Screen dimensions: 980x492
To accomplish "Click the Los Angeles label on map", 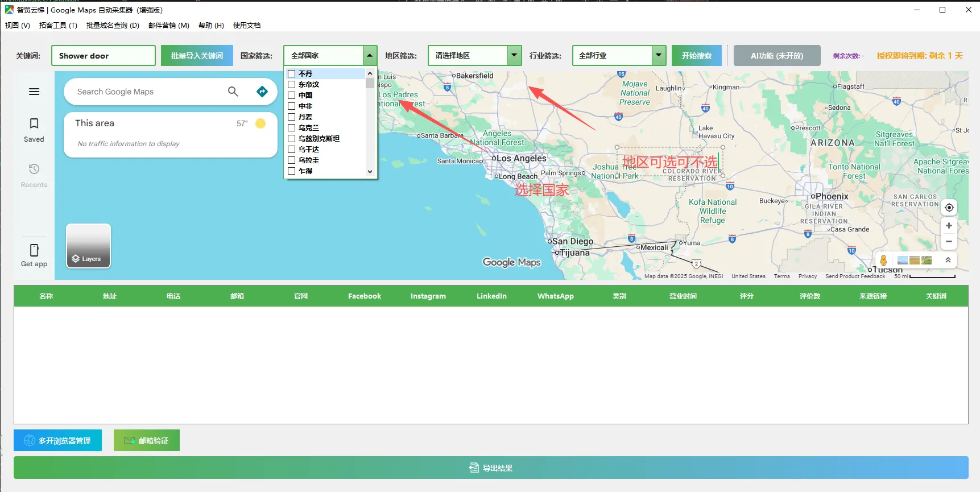I will [x=521, y=158].
